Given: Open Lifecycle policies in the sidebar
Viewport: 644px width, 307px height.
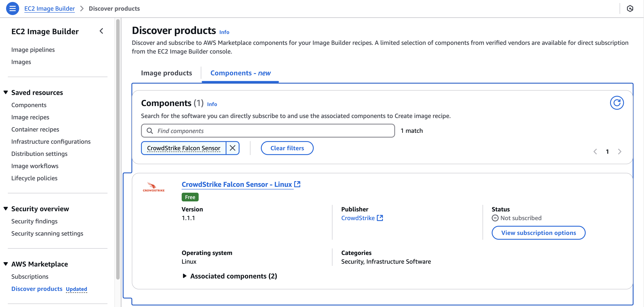Looking at the screenshot, I should (34, 178).
